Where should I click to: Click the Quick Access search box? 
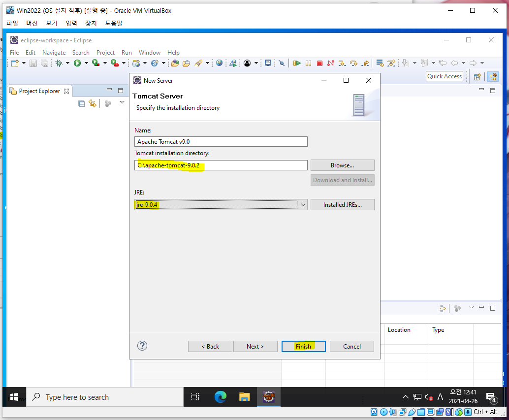[x=445, y=76]
